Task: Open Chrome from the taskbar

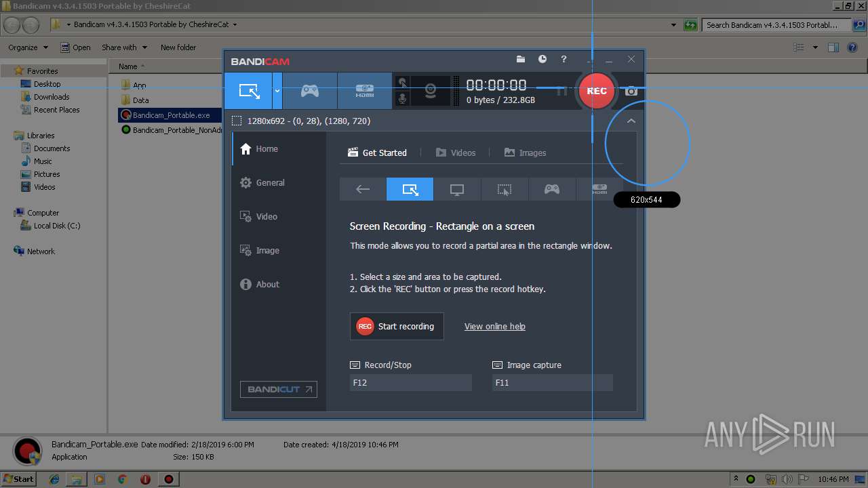Action: 122,479
